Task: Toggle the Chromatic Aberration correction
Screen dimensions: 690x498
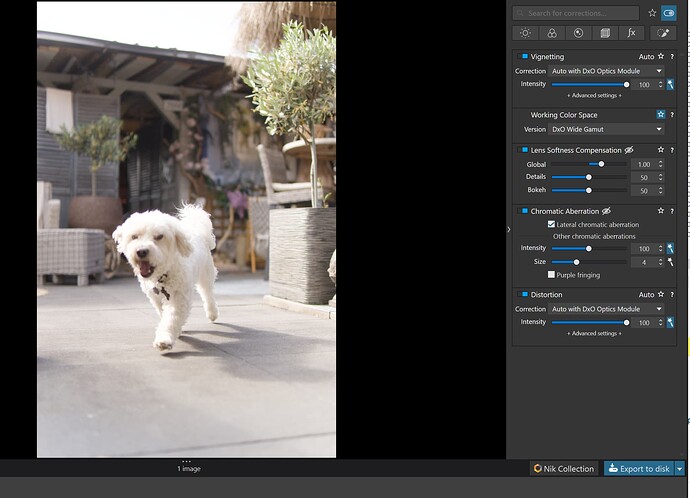Action: coord(525,211)
